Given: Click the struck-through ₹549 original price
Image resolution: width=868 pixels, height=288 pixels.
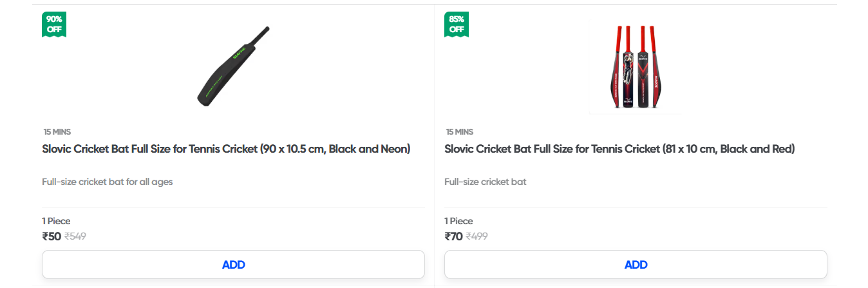Looking at the screenshot, I should click(x=75, y=236).
